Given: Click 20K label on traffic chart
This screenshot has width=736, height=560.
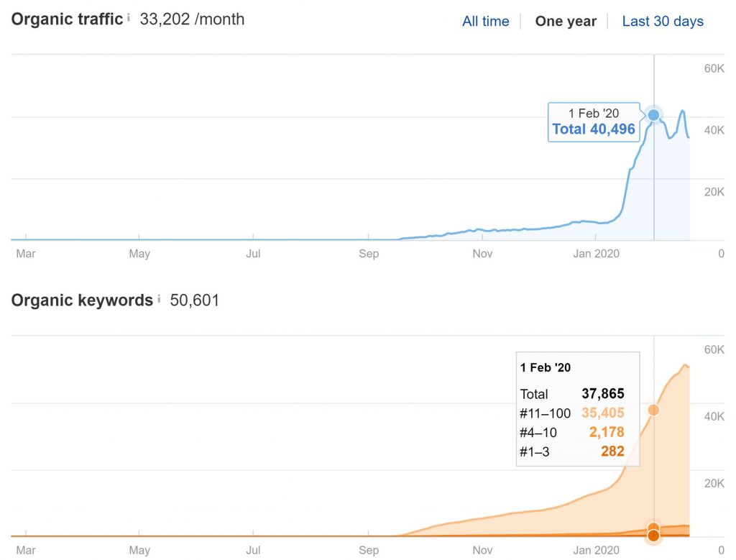Looking at the screenshot, I should click(714, 192).
